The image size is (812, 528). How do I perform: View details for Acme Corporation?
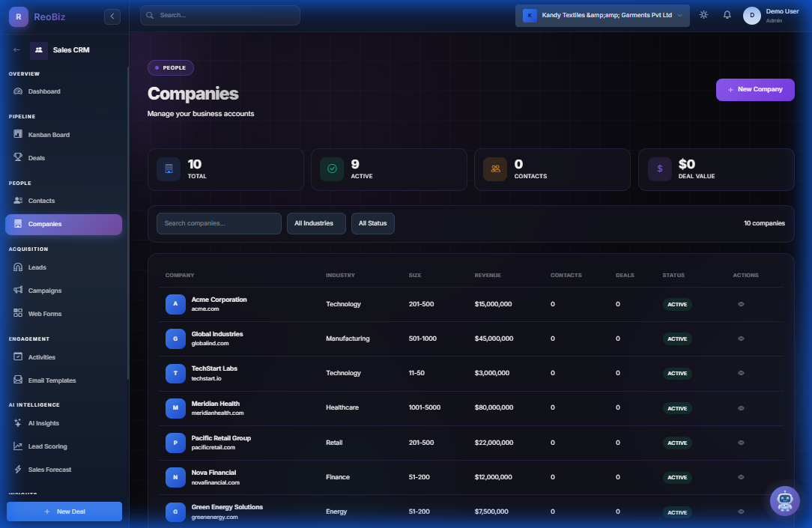(x=740, y=303)
